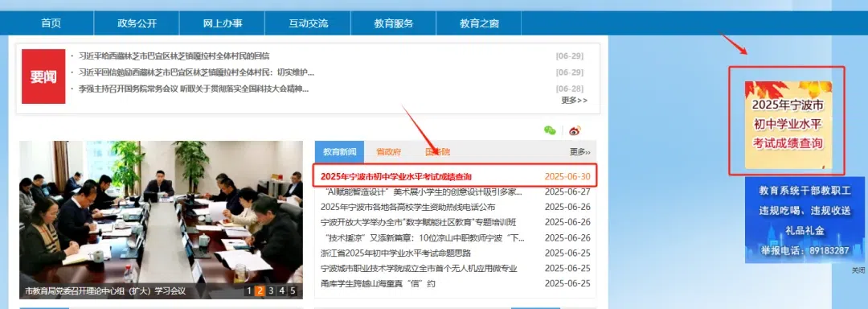Click the red 要闻 badge
This screenshot has width=868, height=309.
pyautogui.click(x=43, y=76)
